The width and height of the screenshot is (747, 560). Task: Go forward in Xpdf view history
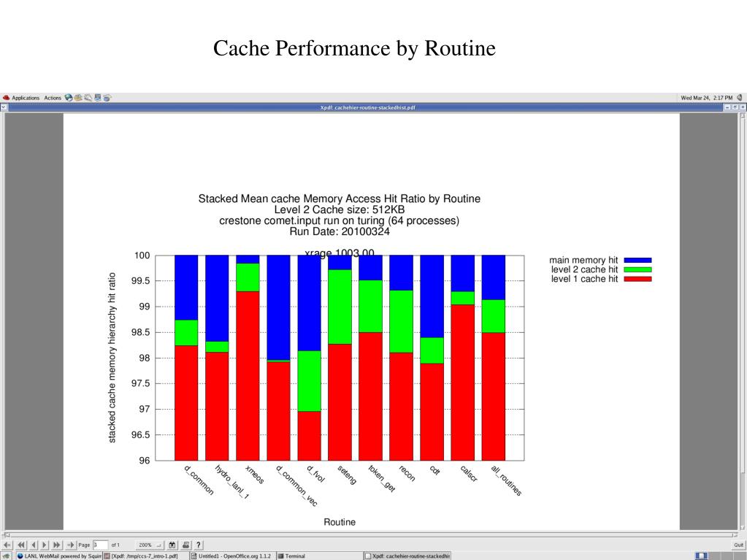(x=71, y=545)
